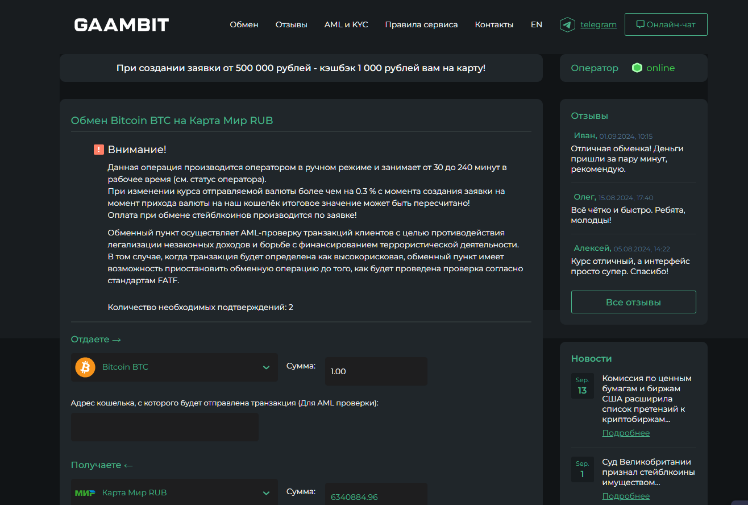Screen dimensions: 748x505
Task: Open the Контакты page
Action: 494,24
